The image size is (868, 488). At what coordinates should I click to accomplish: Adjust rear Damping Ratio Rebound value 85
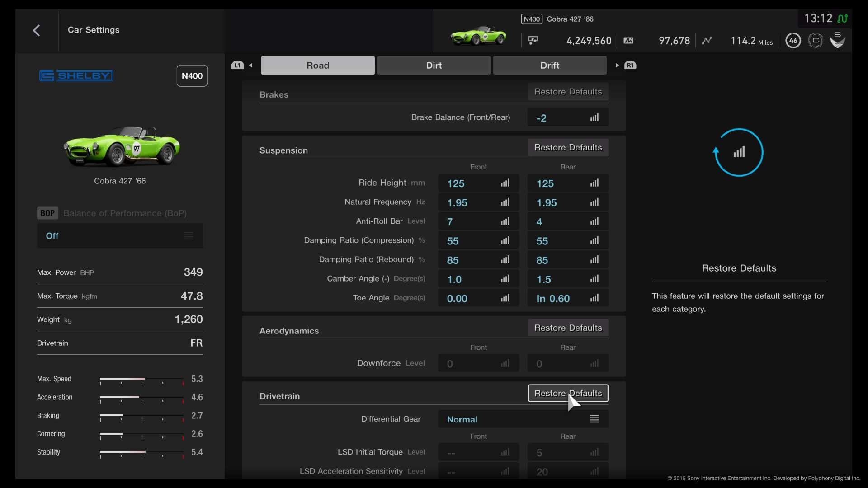(568, 260)
